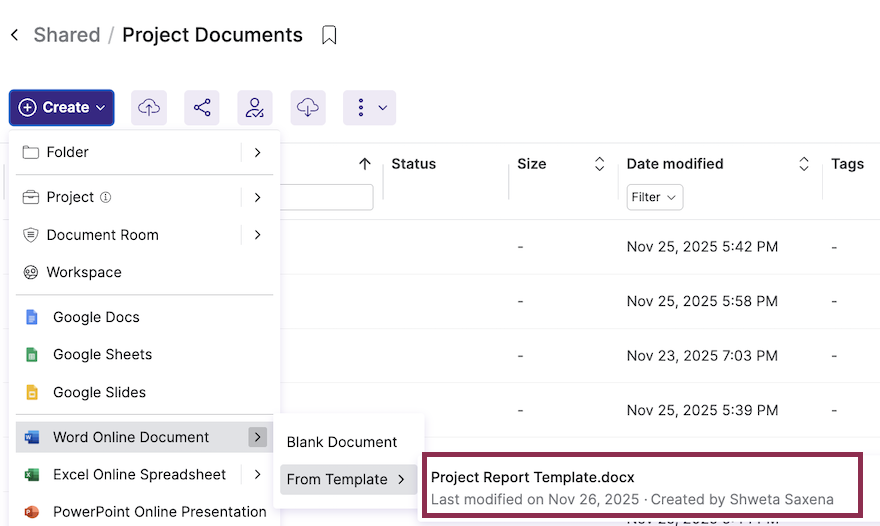Expand Excel Online Spreadsheet submenu arrow
Screen dimensions: 880x526
(x=258, y=474)
